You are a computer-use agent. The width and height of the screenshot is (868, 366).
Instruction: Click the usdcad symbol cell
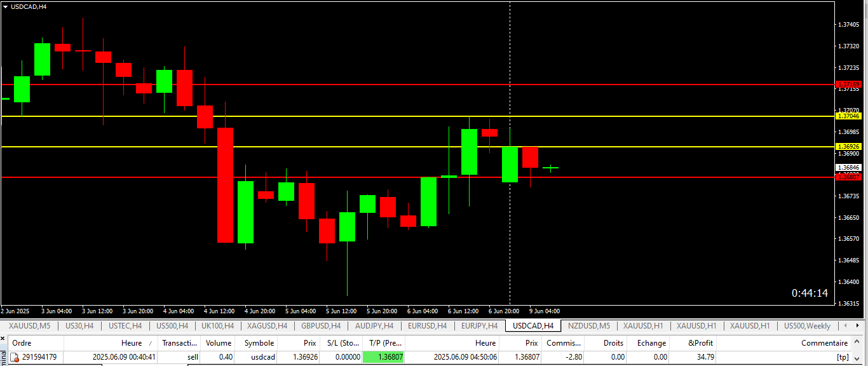point(264,357)
